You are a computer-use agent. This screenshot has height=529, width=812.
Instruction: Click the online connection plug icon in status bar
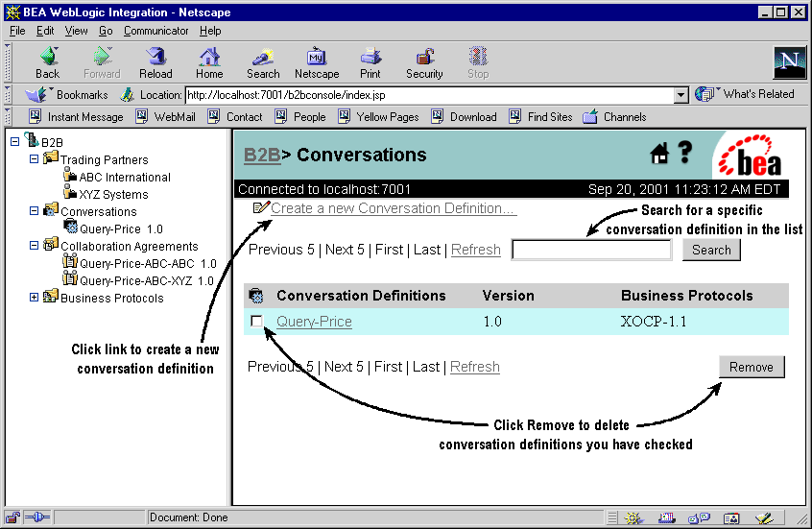36,517
